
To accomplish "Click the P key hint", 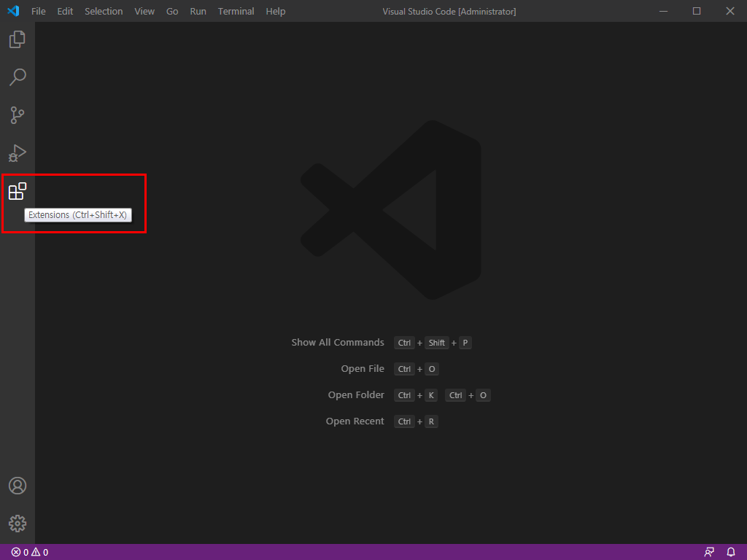I will tap(465, 343).
